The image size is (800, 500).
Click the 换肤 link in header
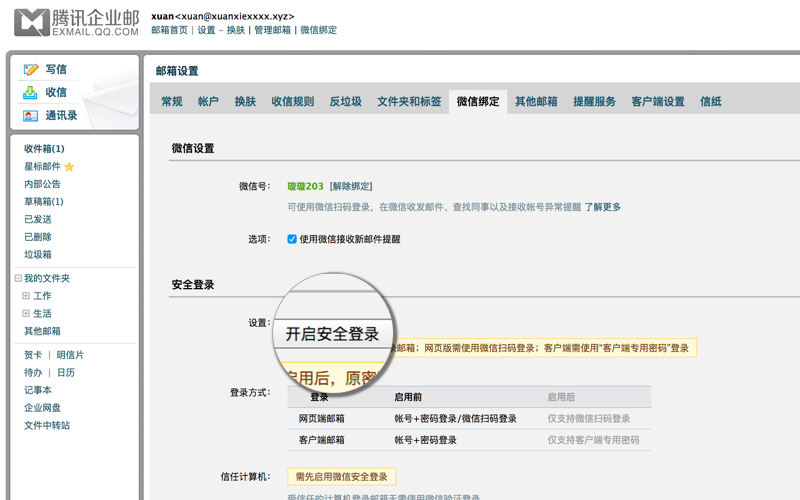tap(235, 30)
